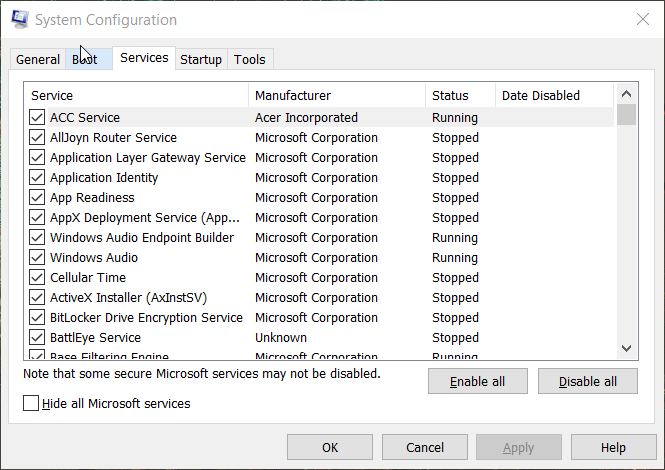
Task: Switch to the General tab
Action: click(x=38, y=59)
